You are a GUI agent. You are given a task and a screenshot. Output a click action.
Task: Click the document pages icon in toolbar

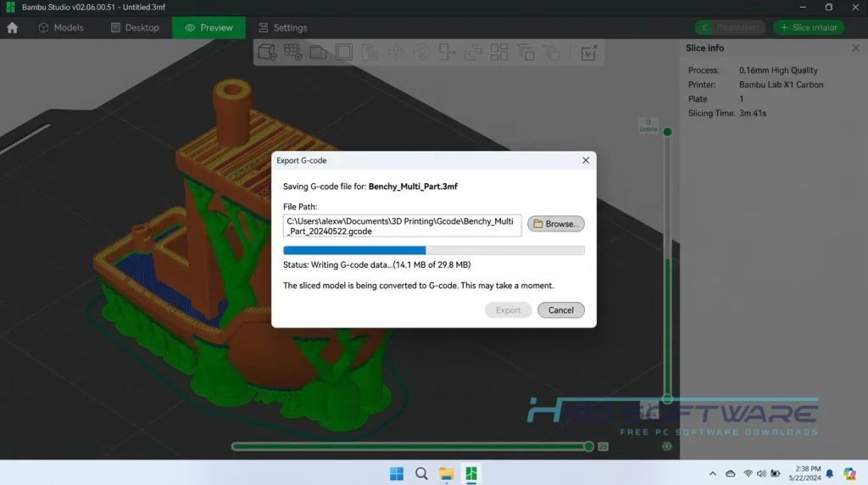point(370,52)
